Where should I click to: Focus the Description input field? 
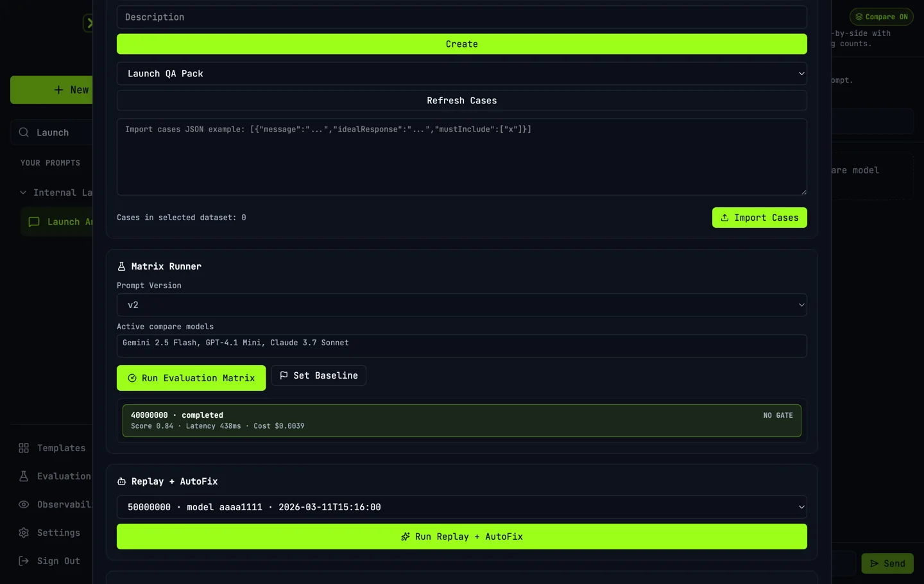(461, 17)
